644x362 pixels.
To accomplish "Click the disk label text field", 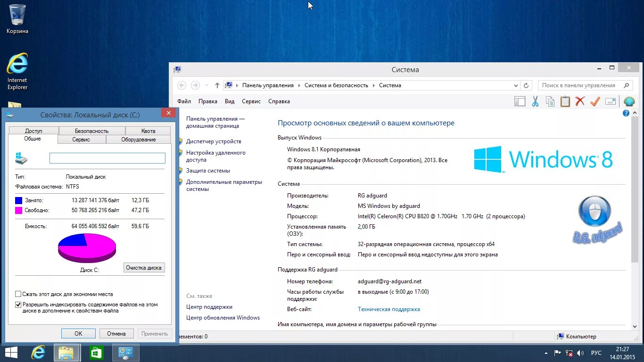I will point(107,158).
